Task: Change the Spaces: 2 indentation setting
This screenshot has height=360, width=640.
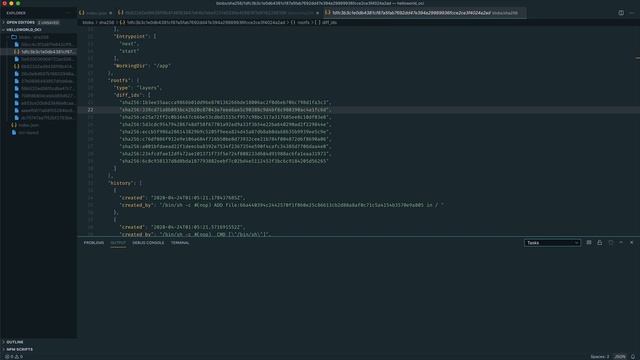Action: point(600,356)
